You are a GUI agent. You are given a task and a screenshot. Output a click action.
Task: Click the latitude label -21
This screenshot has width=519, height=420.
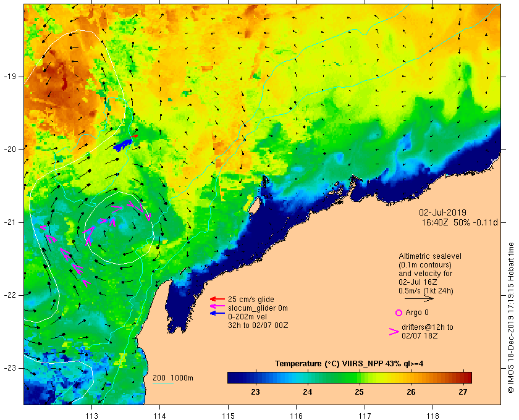click(10, 222)
